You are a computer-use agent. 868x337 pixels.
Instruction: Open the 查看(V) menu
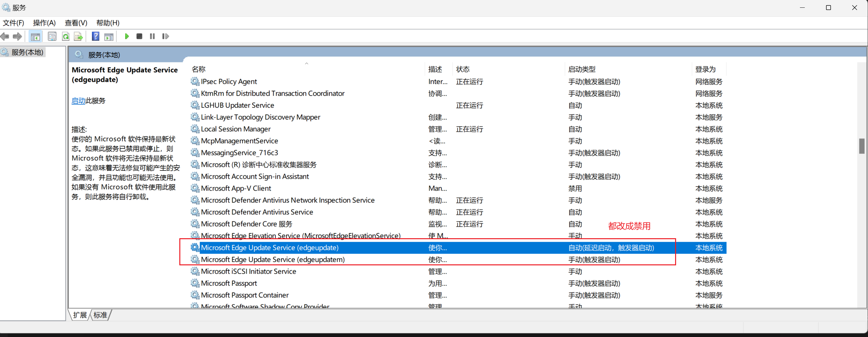click(76, 23)
